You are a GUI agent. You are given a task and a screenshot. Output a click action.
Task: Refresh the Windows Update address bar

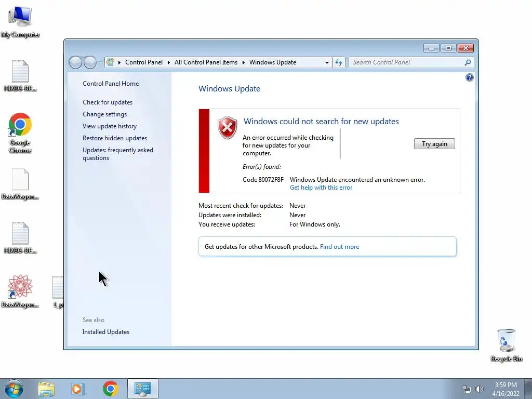click(339, 62)
